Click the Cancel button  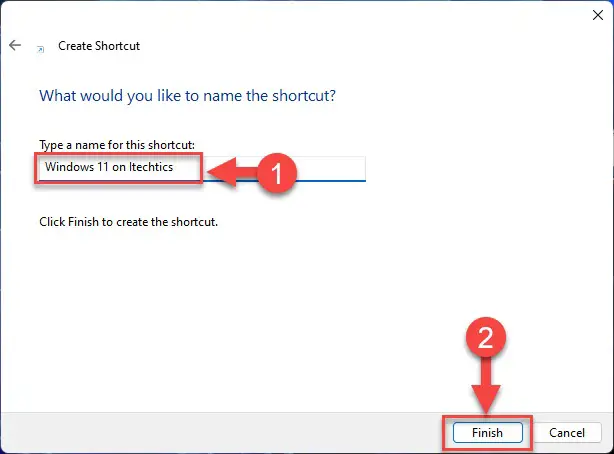[567, 432]
